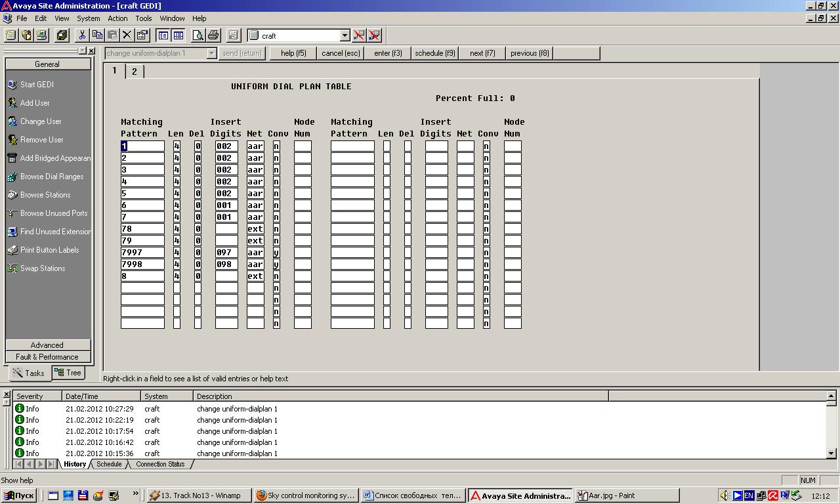Click the next (f7) button
This screenshot has height=504, width=840.
482,53
